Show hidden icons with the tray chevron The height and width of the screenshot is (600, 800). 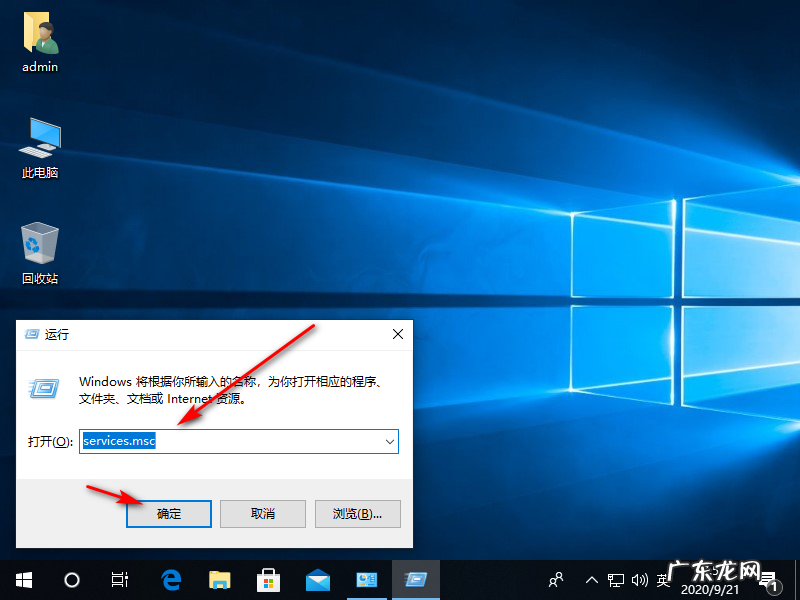(x=592, y=580)
